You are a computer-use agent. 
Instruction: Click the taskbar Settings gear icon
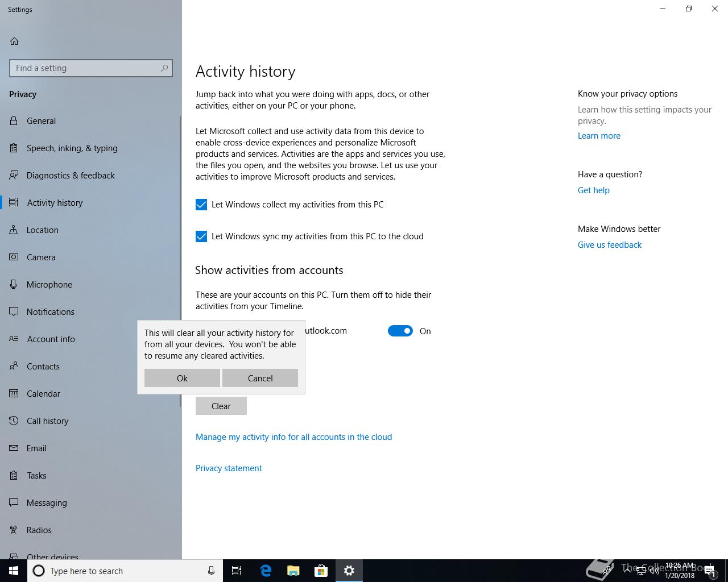click(x=349, y=571)
